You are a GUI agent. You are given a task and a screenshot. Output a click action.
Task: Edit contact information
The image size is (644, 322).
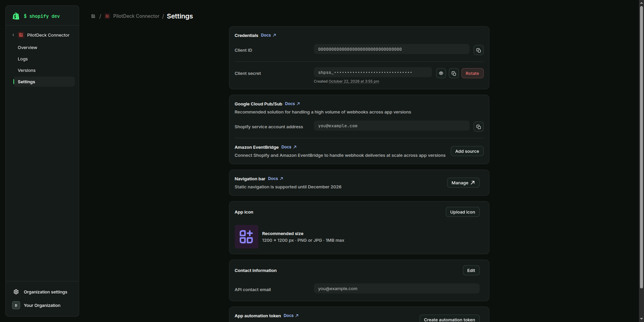(x=471, y=270)
